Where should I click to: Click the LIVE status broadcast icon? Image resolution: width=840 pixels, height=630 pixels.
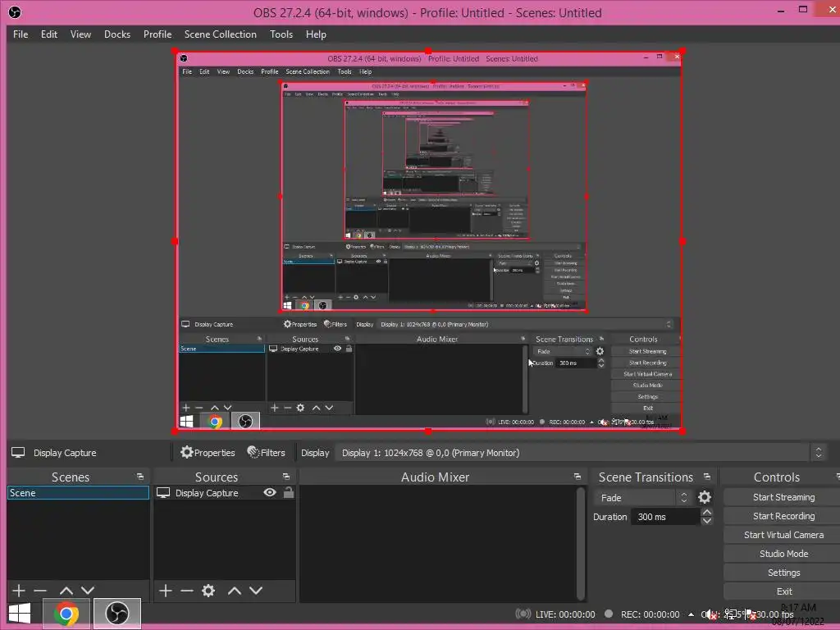523,614
